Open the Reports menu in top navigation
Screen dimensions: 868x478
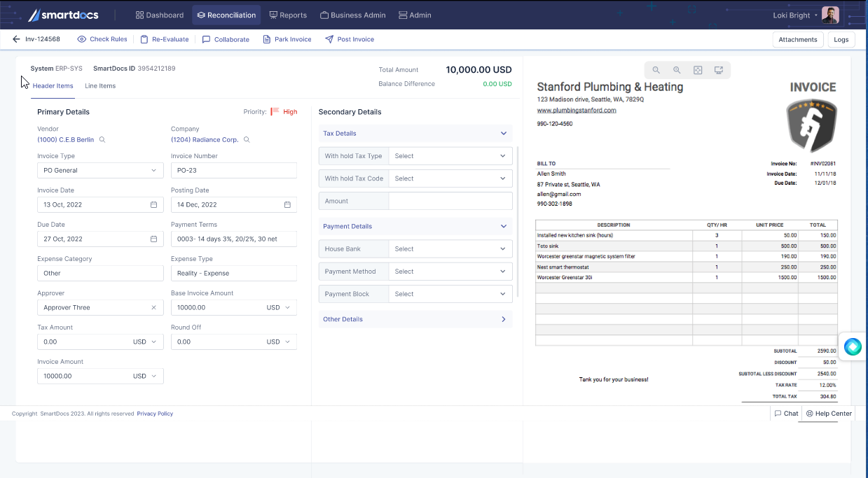pos(288,15)
